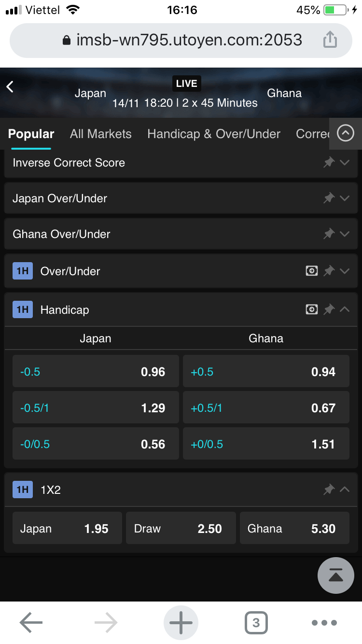362x644 pixels.
Task: Pin the Japan Over/Under market
Action: tap(329, 198)
